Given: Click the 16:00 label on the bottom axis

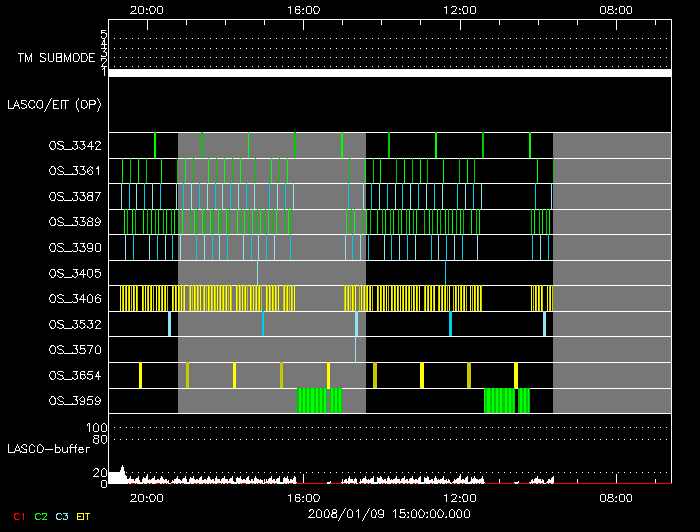Looking at the screenshot, I should coord(303,498).
